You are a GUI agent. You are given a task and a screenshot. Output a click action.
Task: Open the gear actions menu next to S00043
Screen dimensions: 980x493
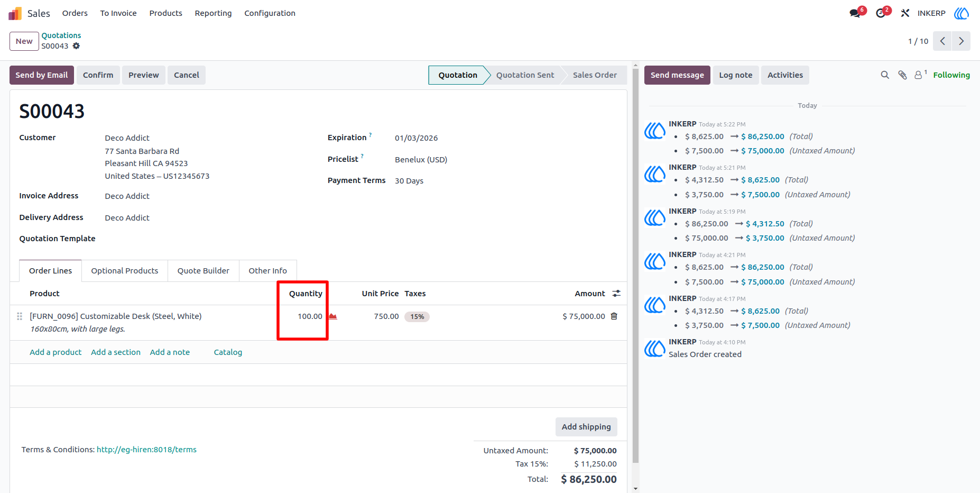(x=76, y=46)
